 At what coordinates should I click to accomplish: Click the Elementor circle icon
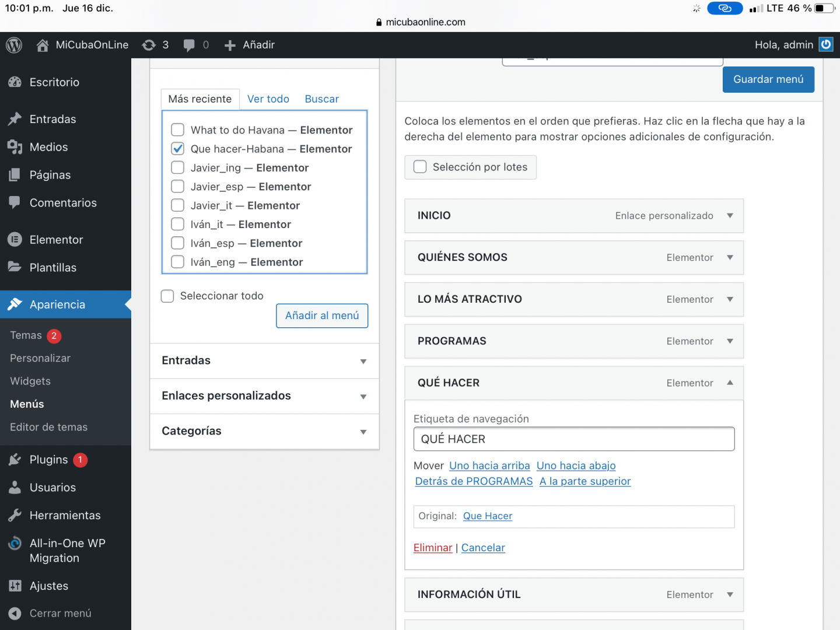(15, 240)
